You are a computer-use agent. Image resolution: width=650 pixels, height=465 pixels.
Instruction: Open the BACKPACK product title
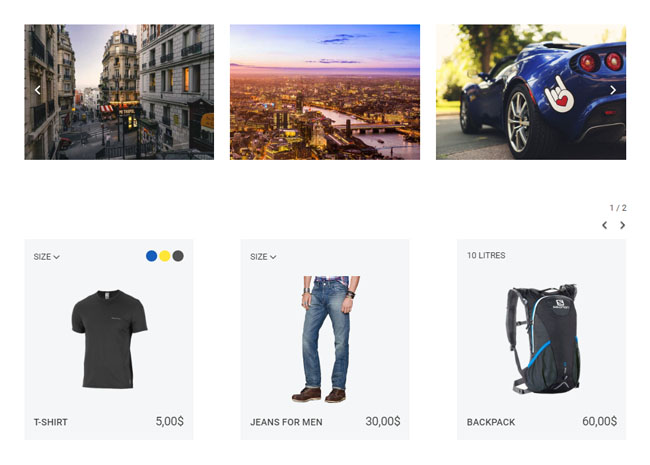[491, 422]
